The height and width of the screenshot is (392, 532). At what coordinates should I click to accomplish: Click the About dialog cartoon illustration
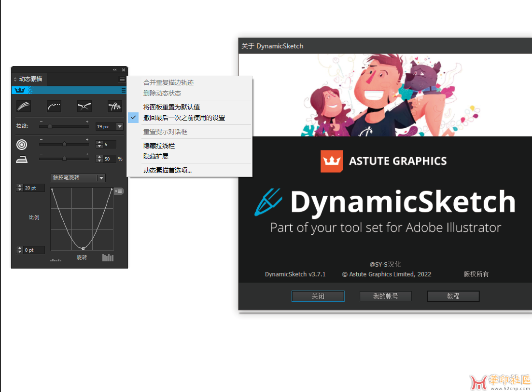coord(385,95)
